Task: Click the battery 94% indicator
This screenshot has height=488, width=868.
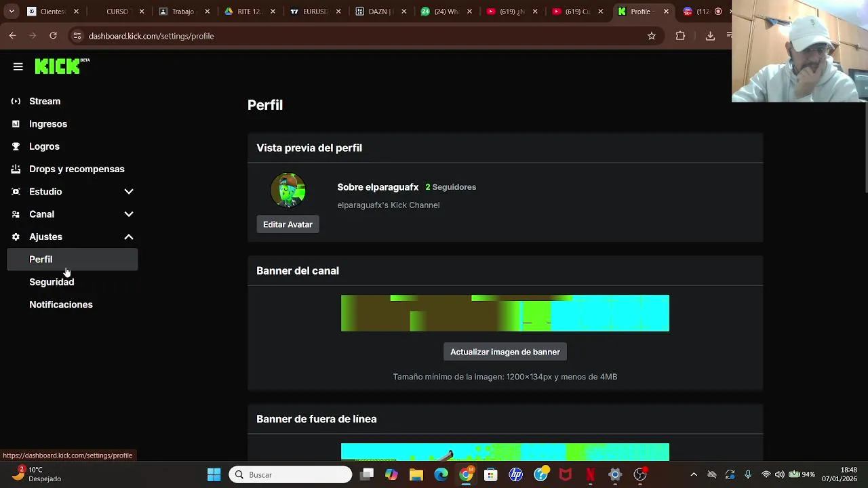Action: (802, 474)
